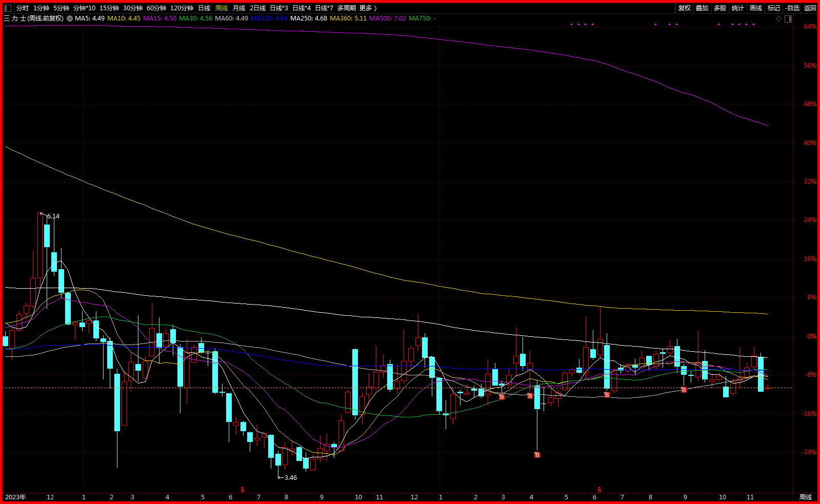This screenshot has width=820, height=504.
Task: Click the stock name 三力士(周线.前复权)
Action: point(34,18)
